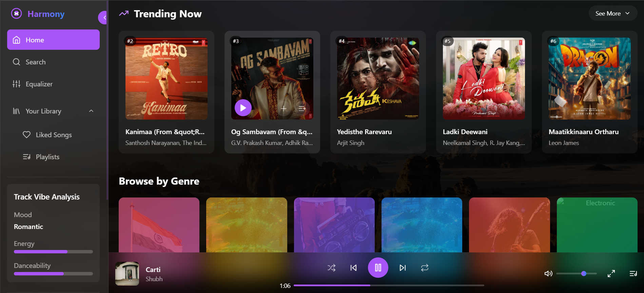The width and height of the screenshot is (644, 293).
Task: Click the magnifier icon beside Search
Action: (x=16, y=62)
